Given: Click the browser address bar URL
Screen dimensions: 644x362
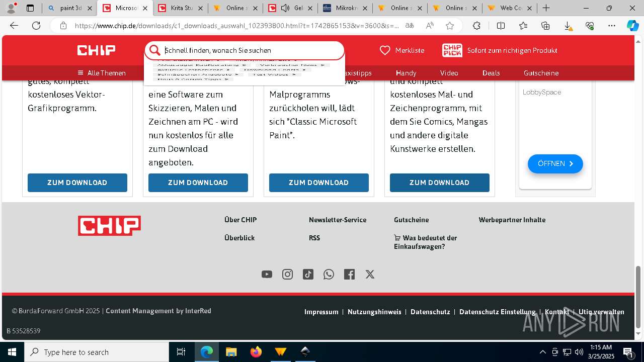Looking at the screenshot, I should tap(236, 26).
